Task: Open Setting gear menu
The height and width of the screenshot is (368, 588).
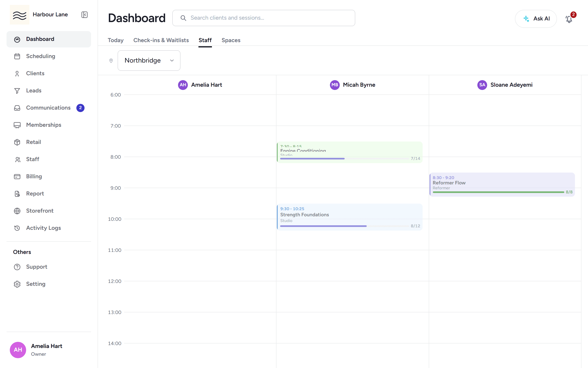Action: pos(49,284)
